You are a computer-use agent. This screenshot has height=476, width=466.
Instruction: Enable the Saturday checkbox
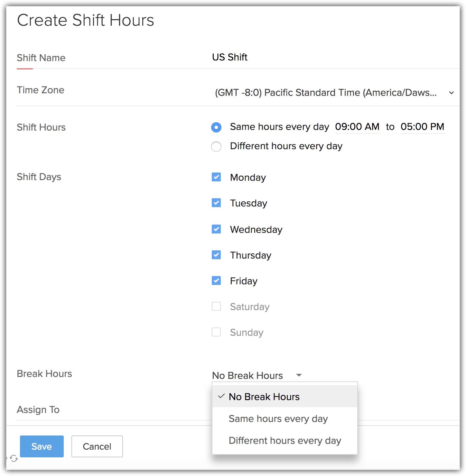pos(216,307)
